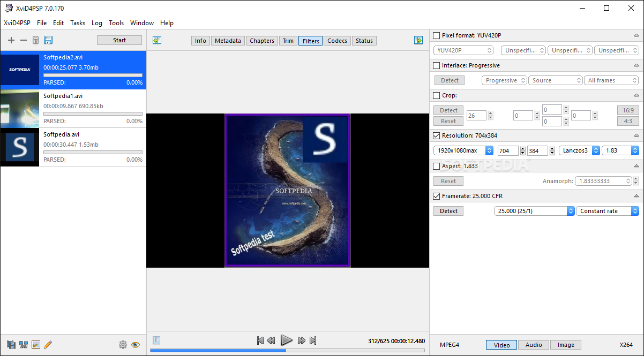This screenshot has width=644, height=356.
Task: Jump to first frame of the video
Action: pyautogui.click(x=260, y=340)
